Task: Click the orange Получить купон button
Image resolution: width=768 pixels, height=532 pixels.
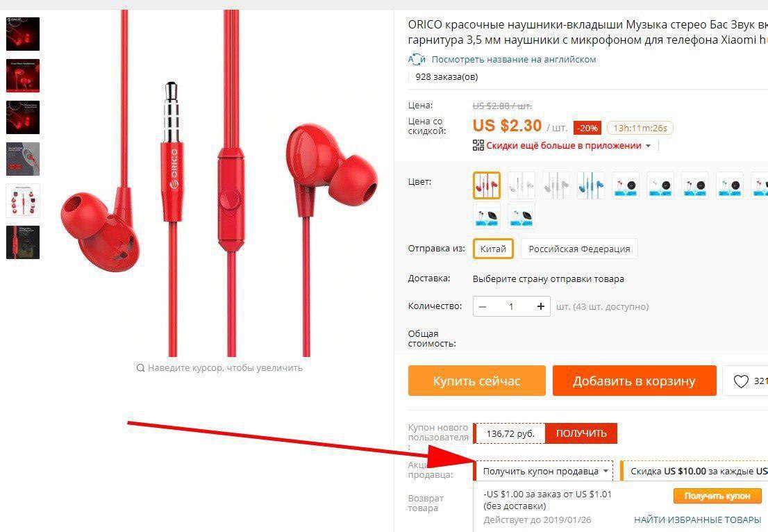Action: tap(717, 496)
